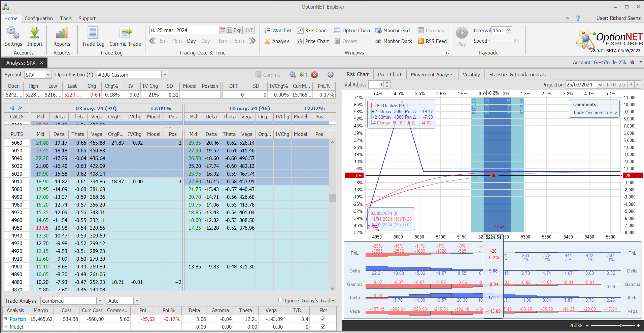Uncheck the Position row Plot checkbox
The height and width of the screenshot is (333, 644).
[x=323, y=319]
